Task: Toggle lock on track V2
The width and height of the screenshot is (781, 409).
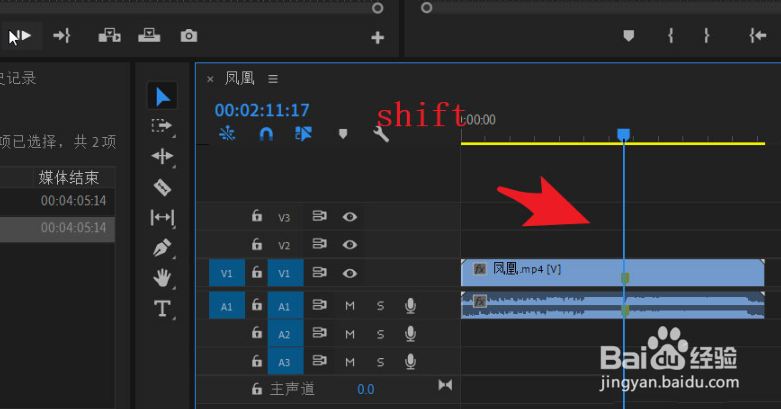Action: pos(257,244)
